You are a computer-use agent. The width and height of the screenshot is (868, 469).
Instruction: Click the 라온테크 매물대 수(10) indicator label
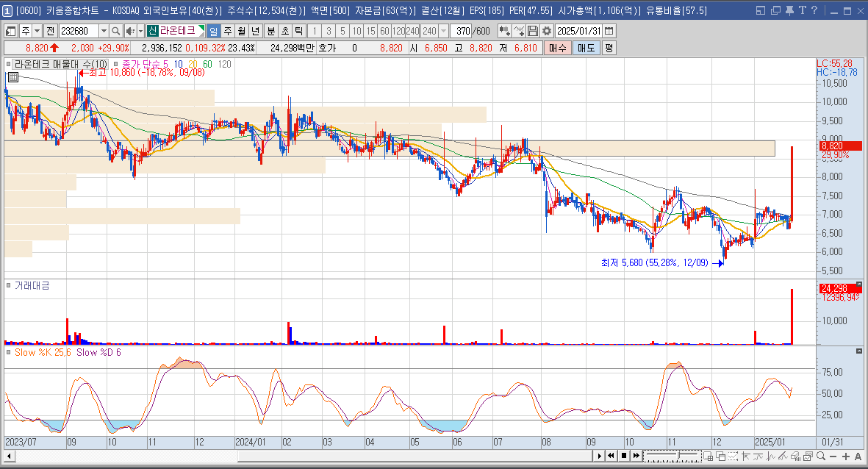click(60, 64)
